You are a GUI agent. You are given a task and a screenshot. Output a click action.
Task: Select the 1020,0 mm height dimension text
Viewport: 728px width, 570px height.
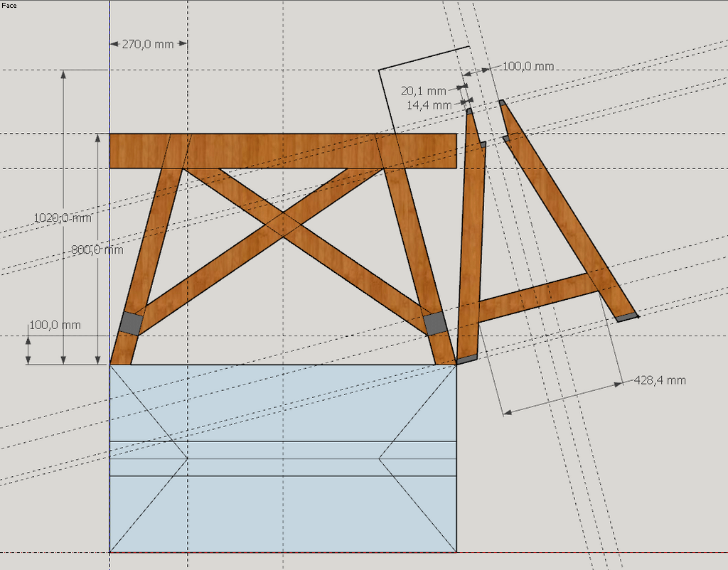(x=63, y=218)
